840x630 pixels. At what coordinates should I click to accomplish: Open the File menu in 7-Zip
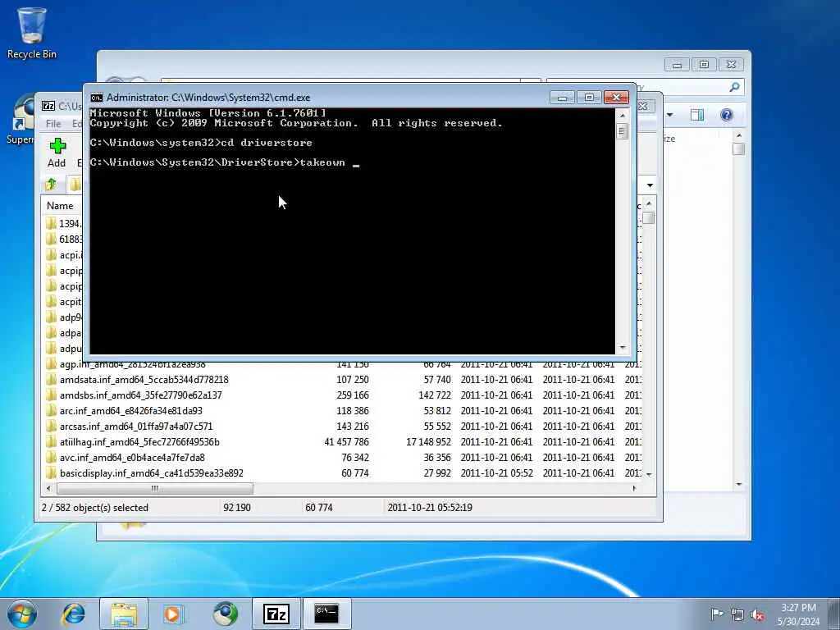53,124
